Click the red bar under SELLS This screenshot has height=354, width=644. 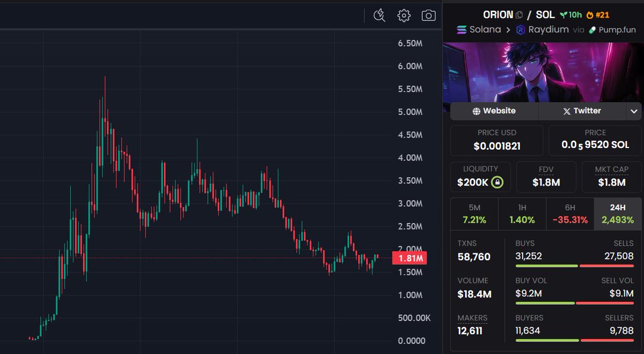pyautogui.click(x=607, y=265)
